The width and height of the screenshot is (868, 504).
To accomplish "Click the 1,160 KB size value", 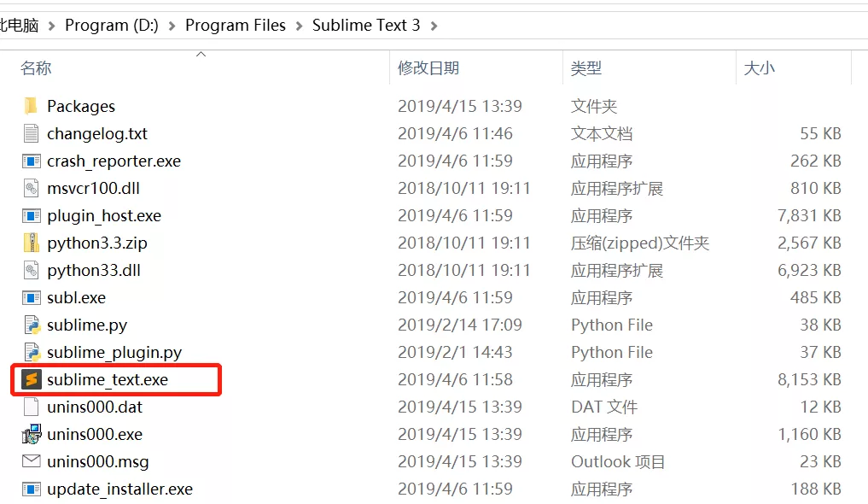I will [x=809, y=434].
